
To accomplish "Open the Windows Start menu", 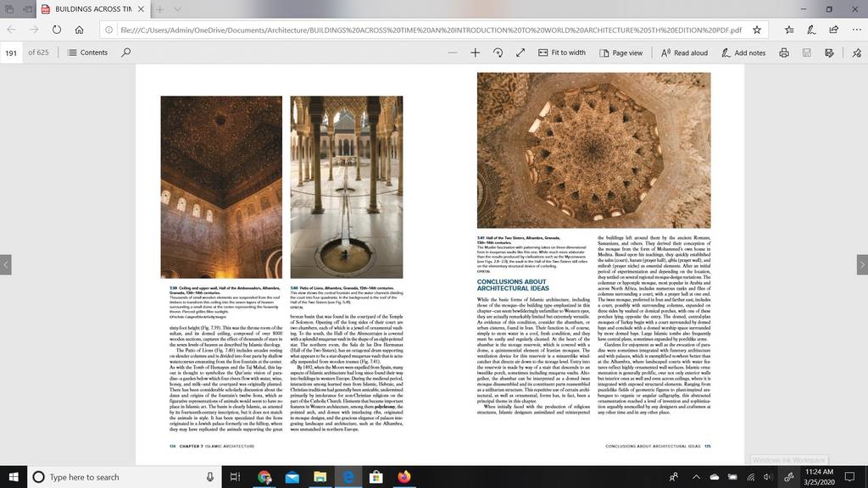I will pyautogui.click(x=14, y=477).
